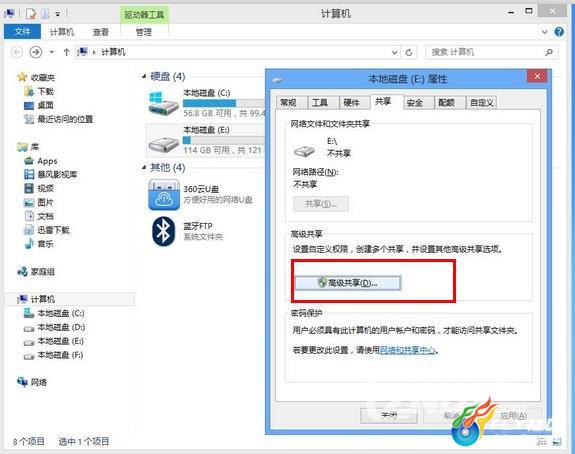
Task: Collapse the 其他 (4) group
Action: point(144,168)
